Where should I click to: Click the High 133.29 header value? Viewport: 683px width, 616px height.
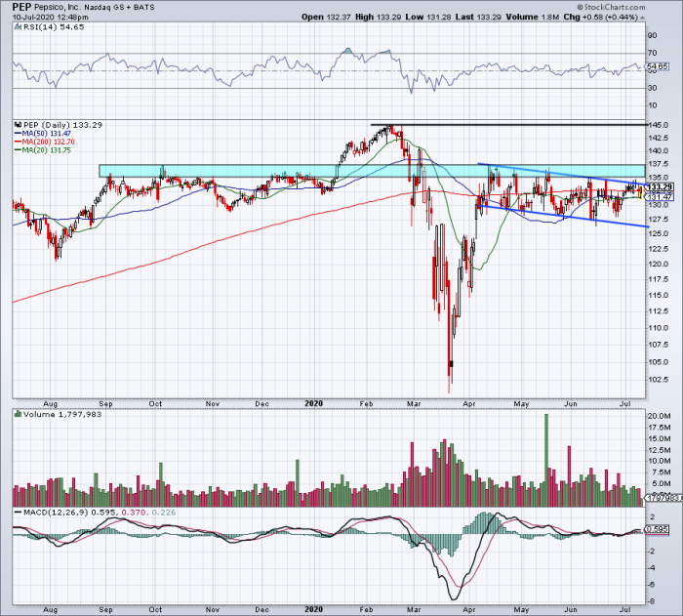click(379, 17)
